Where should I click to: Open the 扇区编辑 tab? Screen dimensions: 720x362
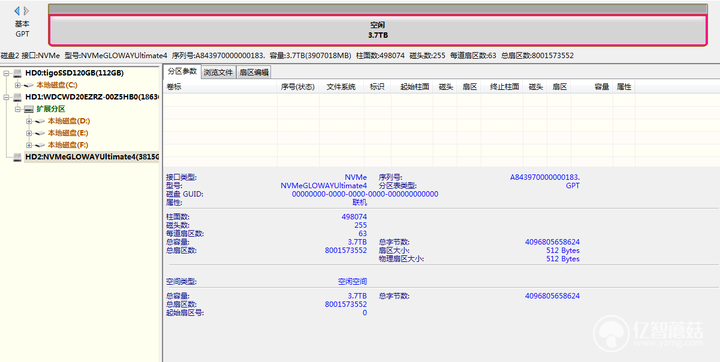254,72
